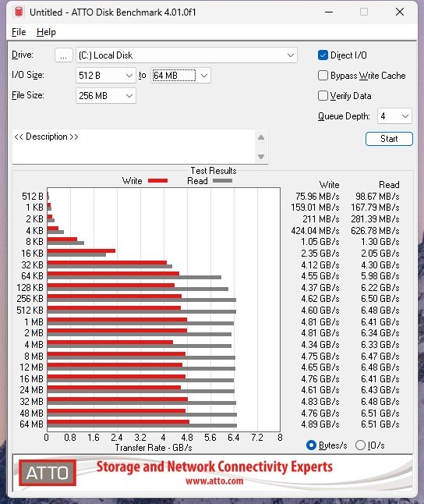This screenshot has height=504, width=424.
Task: Open the Queue Depth dropdown
Action: click(x=394, y=116)
